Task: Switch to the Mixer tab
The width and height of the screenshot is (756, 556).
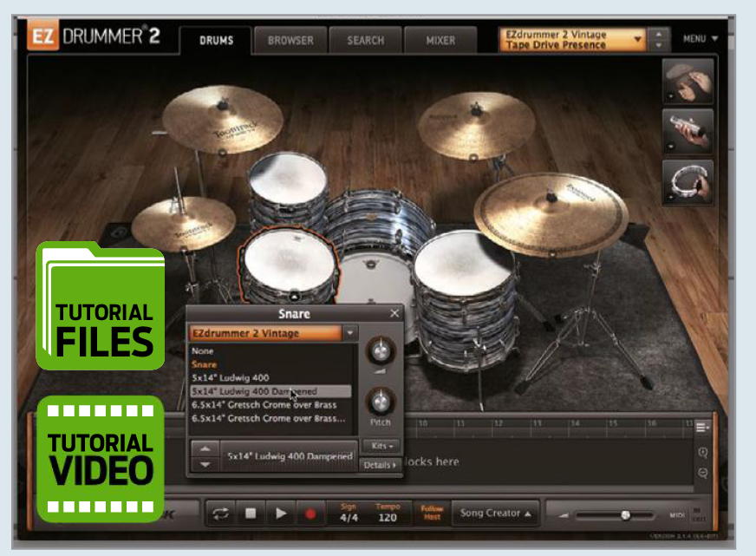Action: coord(440,40)
